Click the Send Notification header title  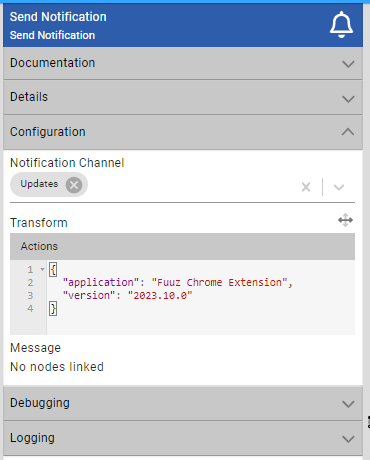[58, 17]
